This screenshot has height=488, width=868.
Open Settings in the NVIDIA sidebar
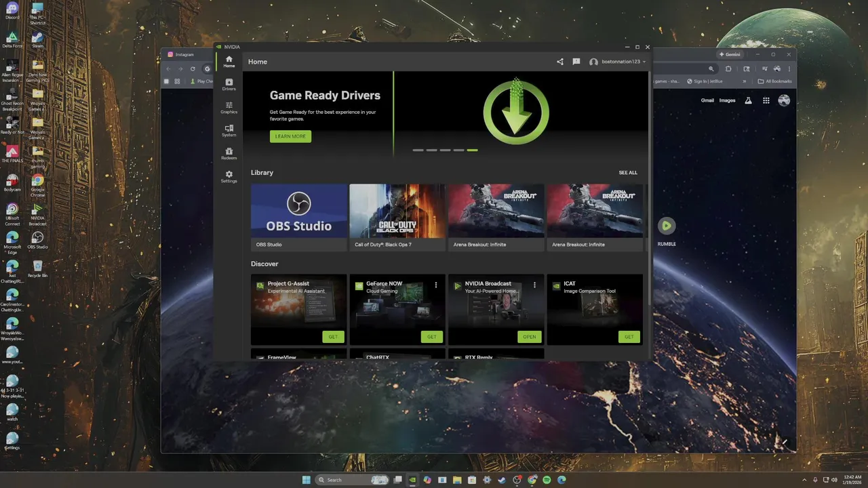tap(229, 177)
